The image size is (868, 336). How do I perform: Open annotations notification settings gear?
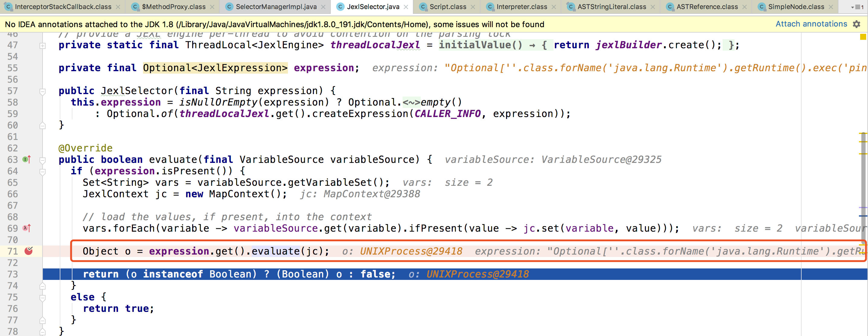(x=856, y=24)
